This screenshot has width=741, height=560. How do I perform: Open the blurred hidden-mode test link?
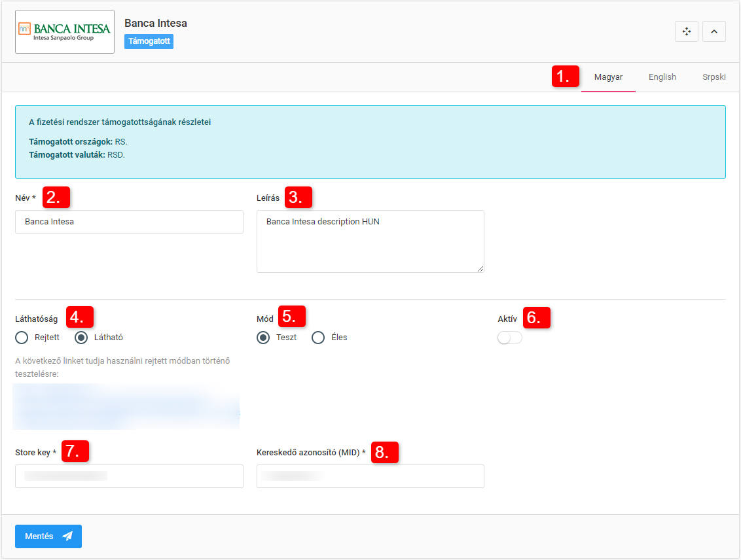[126, 406]
